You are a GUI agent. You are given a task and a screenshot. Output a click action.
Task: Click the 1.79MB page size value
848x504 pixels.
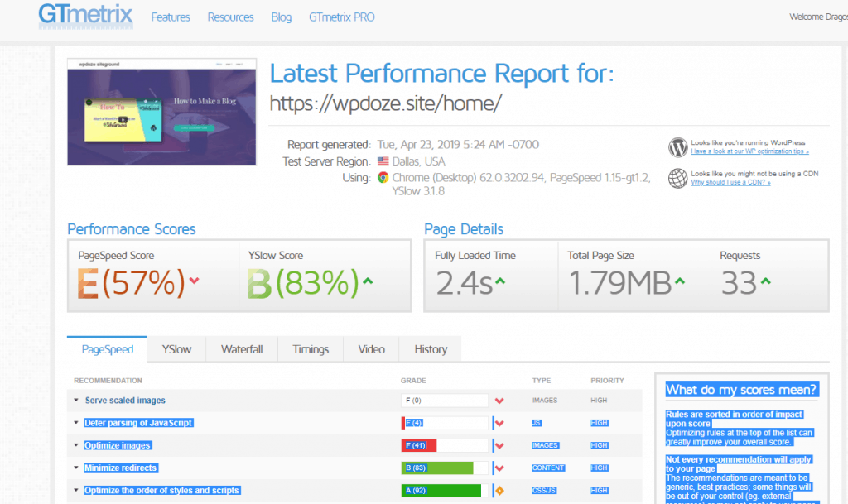tap(619, 283)
